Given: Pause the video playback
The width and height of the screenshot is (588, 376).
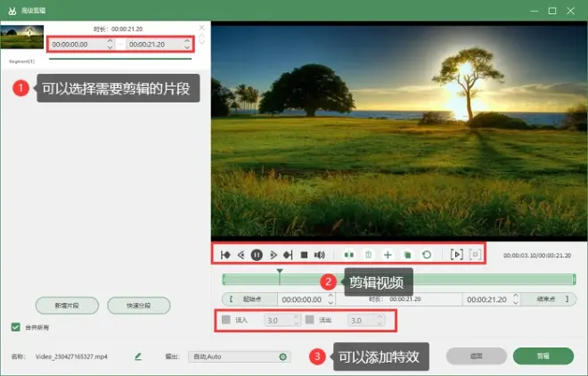Looking at the screenshot, I should pos(257,255).
